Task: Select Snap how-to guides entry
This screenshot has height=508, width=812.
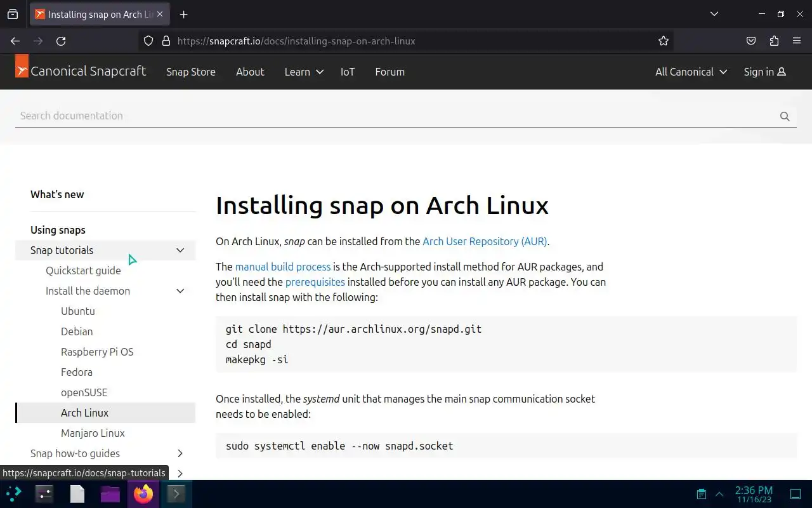Action: pos(75,453)
